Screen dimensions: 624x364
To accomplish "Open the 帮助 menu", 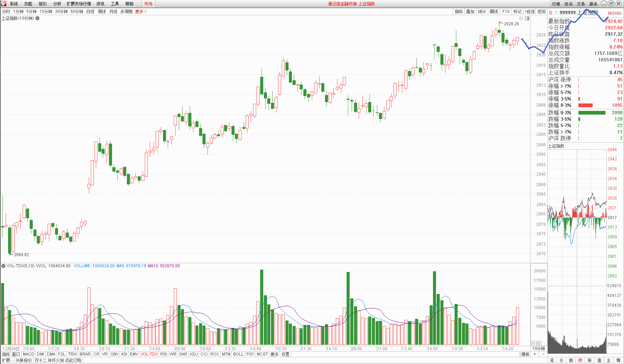I will [129, 4].
